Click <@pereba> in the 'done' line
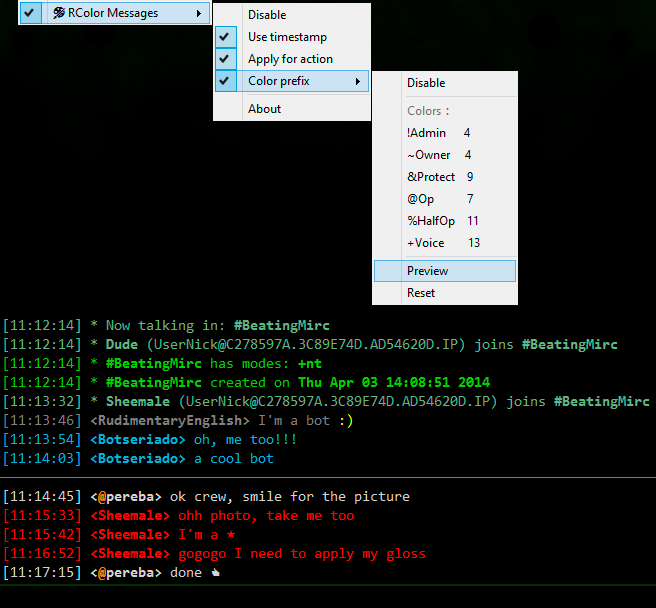This screenshot has width=656, height=608. tap(126, 573)
